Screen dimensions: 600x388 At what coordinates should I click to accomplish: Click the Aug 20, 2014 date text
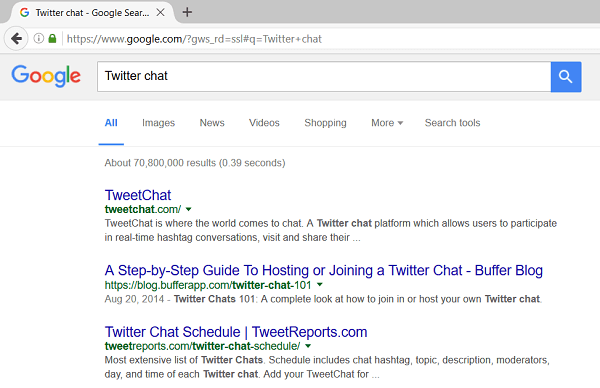click(134, 299)
